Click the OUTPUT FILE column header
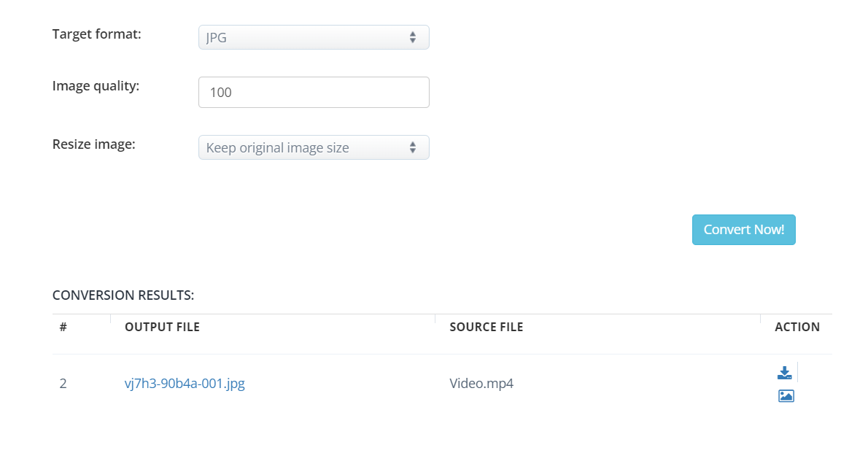The width and height of the screenshot is (868, 461). (162, 327)
